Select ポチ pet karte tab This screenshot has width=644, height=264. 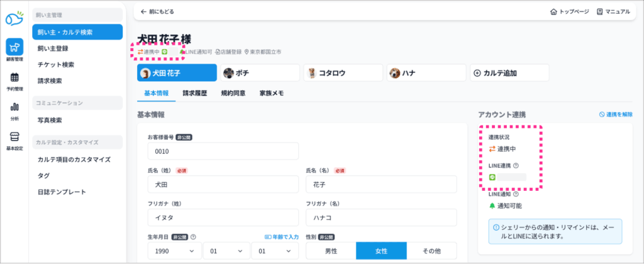pos(258,73)
